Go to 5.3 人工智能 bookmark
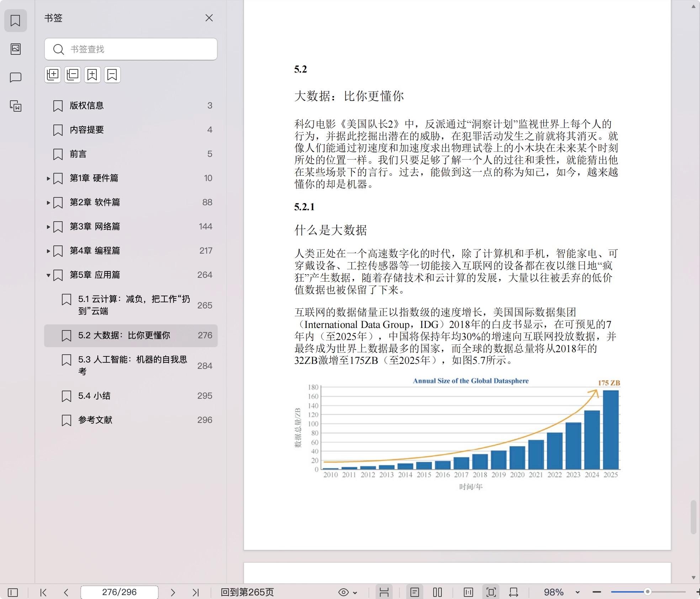Screen dimensions: 700x599 [x=131, y=366]
